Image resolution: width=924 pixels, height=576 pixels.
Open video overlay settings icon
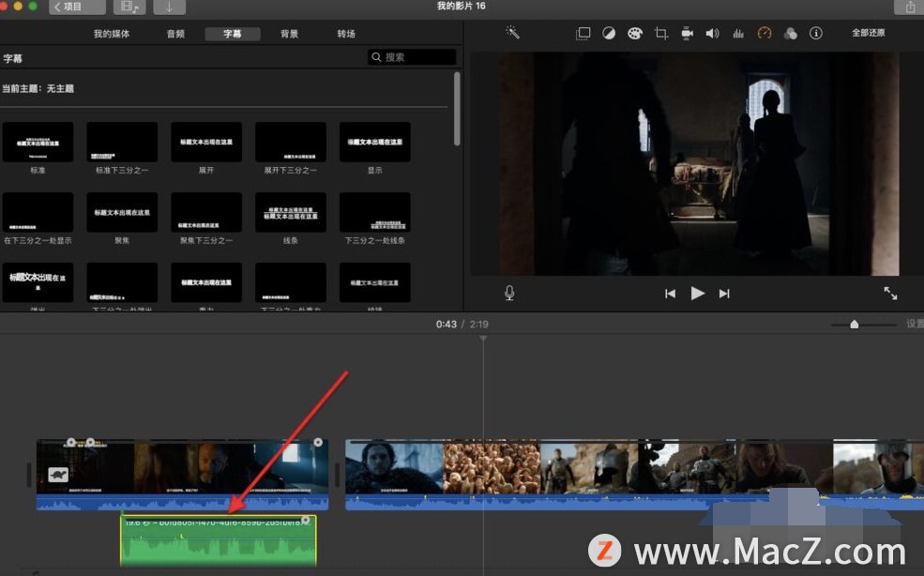[x=583, y=34]
